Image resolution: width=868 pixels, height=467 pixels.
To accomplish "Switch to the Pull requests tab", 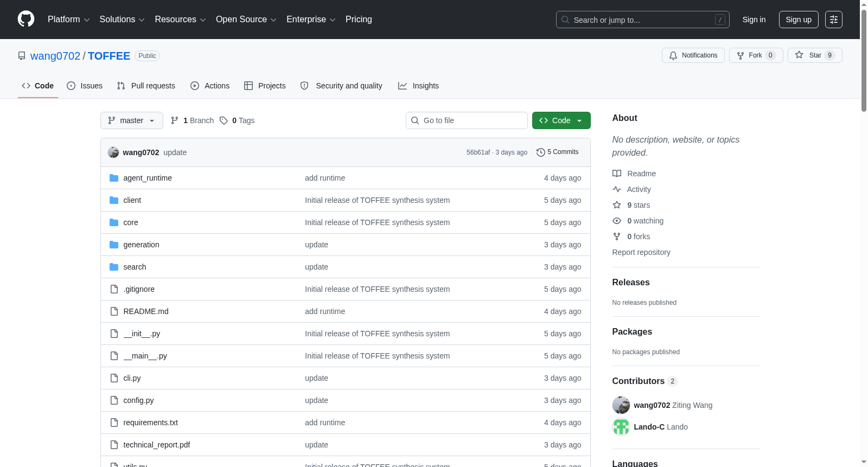I will pos(146,86).
